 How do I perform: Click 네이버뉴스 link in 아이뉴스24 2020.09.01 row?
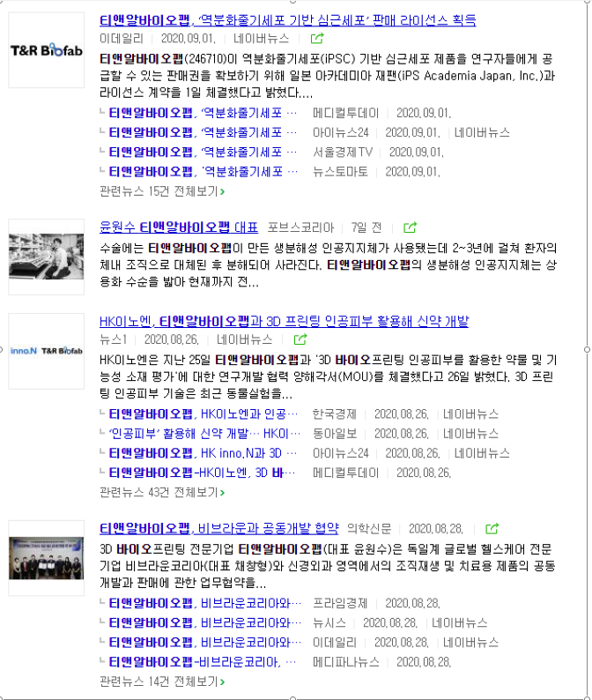coord(482,133)
